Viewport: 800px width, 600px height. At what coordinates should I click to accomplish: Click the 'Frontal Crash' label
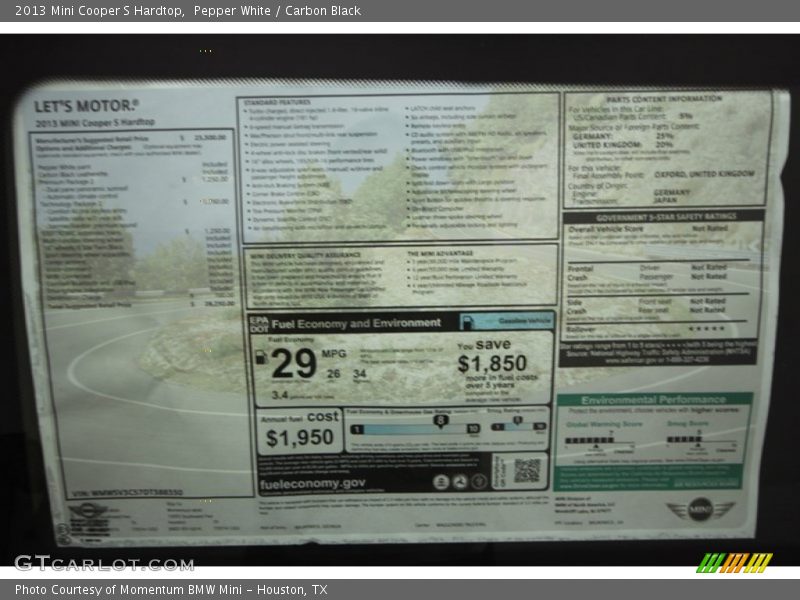580,273
